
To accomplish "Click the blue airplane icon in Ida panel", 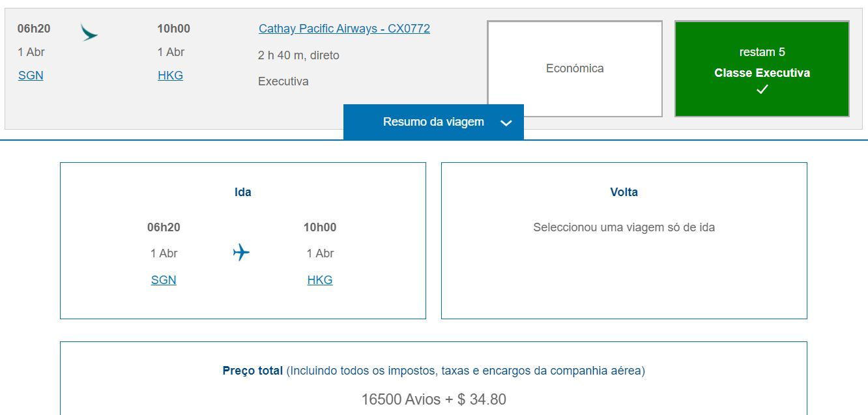I will pyautogui.click(x=241, y=252).
